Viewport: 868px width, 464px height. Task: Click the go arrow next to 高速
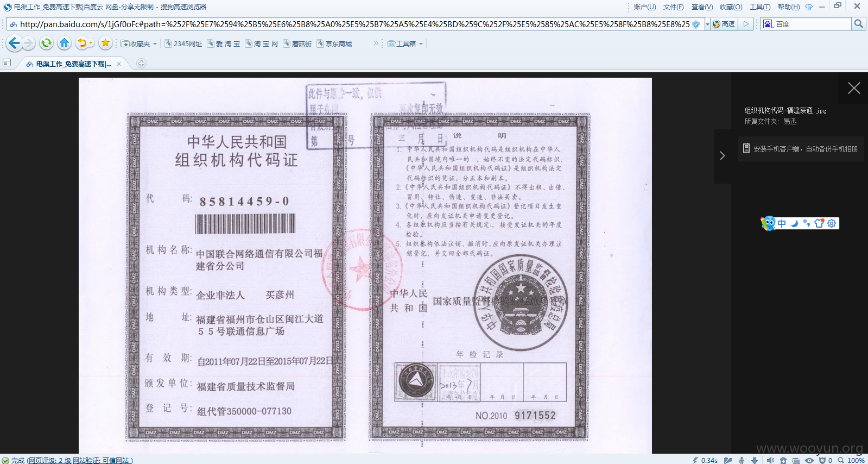[746, 24]
